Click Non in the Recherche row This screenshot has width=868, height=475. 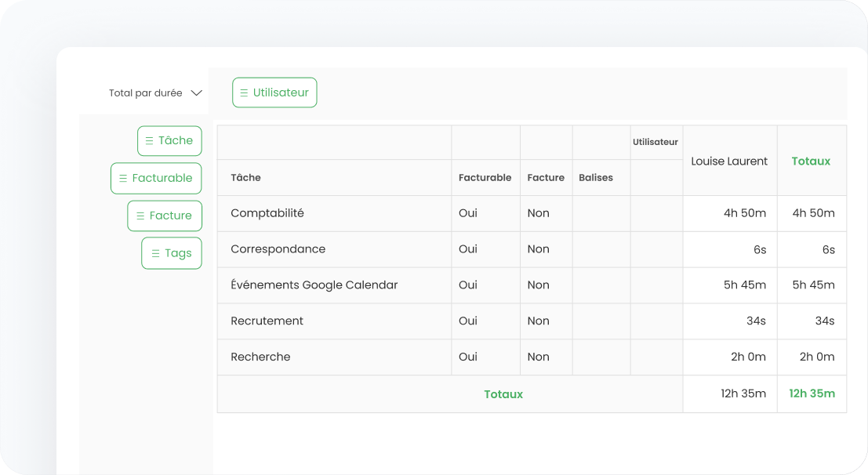[x=538, y=357]
